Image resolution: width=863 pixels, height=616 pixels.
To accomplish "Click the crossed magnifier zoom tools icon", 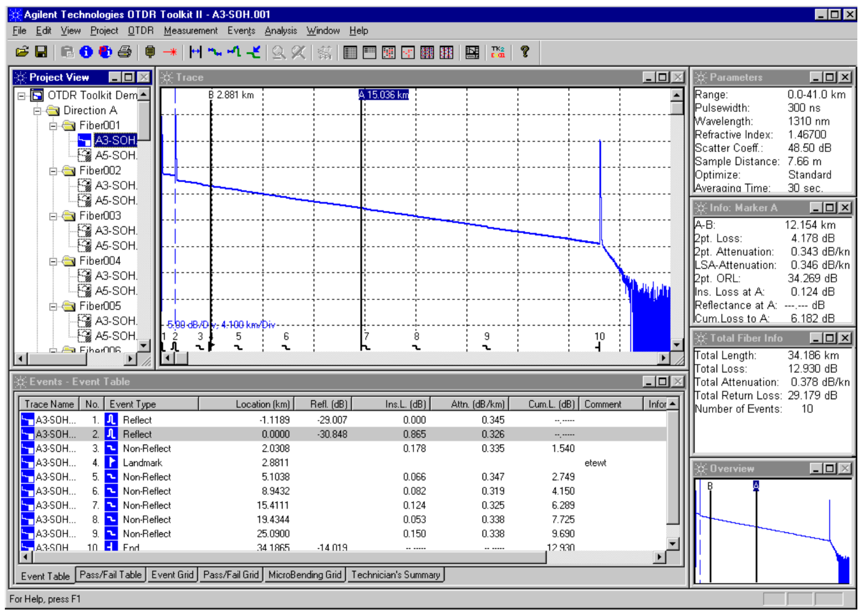I will click(298, 52).
